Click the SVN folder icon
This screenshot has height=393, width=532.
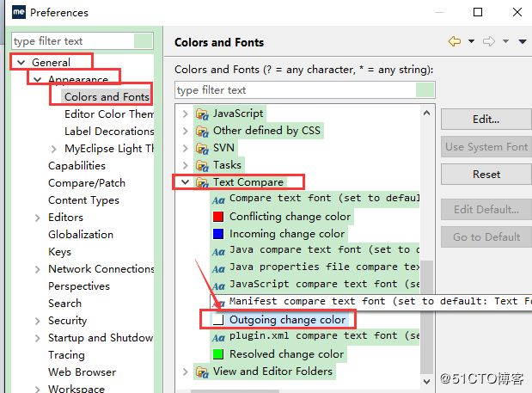point(202,148)
